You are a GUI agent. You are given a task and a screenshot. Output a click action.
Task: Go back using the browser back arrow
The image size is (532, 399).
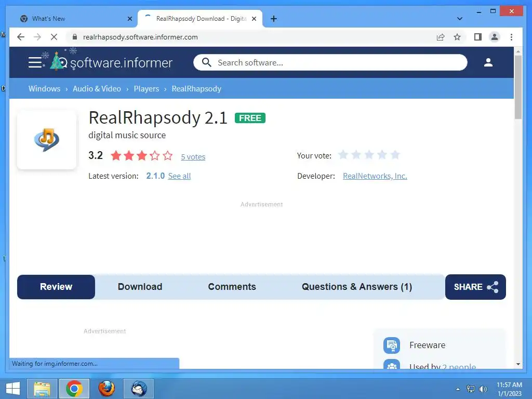21,37
